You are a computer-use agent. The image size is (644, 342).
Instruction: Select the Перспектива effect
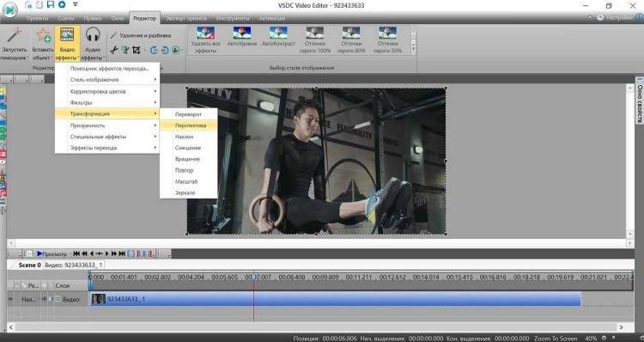point(189,125)
